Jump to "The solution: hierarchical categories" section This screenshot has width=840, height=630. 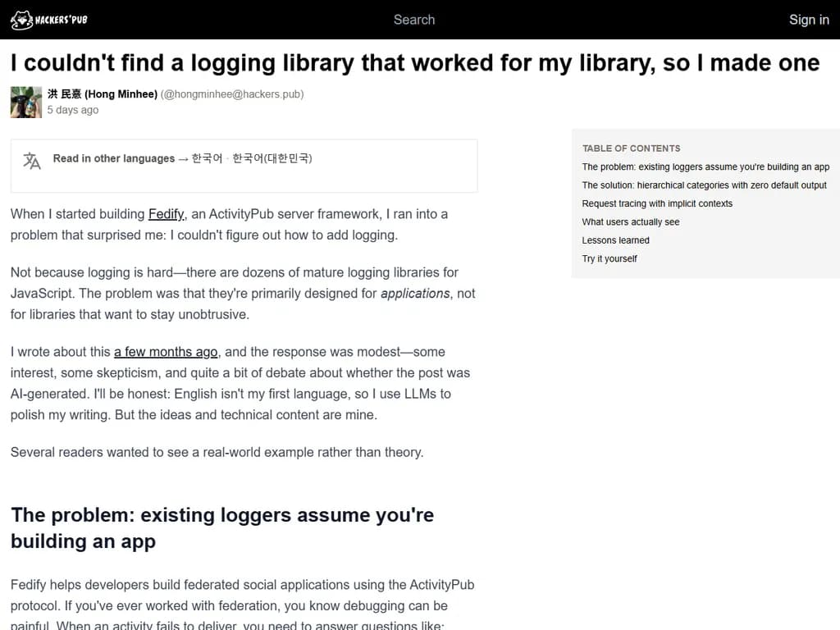(704, 185)
